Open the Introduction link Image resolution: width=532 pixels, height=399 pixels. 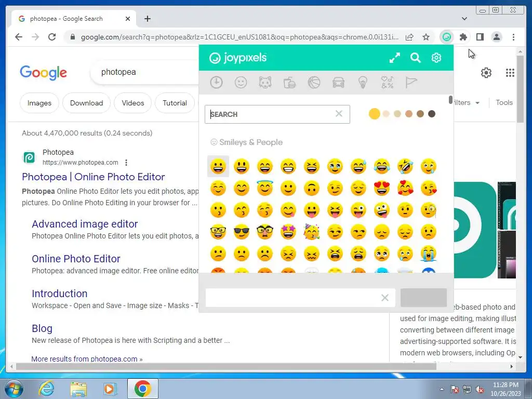point(59,294)
